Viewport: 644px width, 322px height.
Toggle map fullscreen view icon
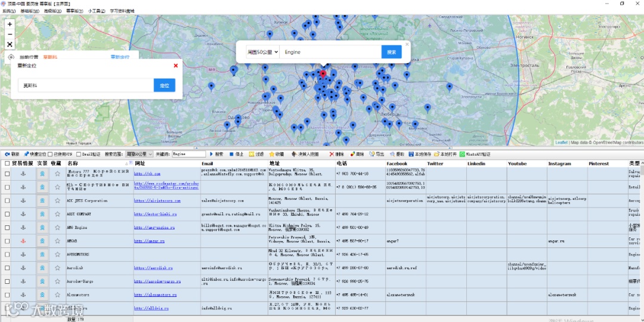coord(10,44)
